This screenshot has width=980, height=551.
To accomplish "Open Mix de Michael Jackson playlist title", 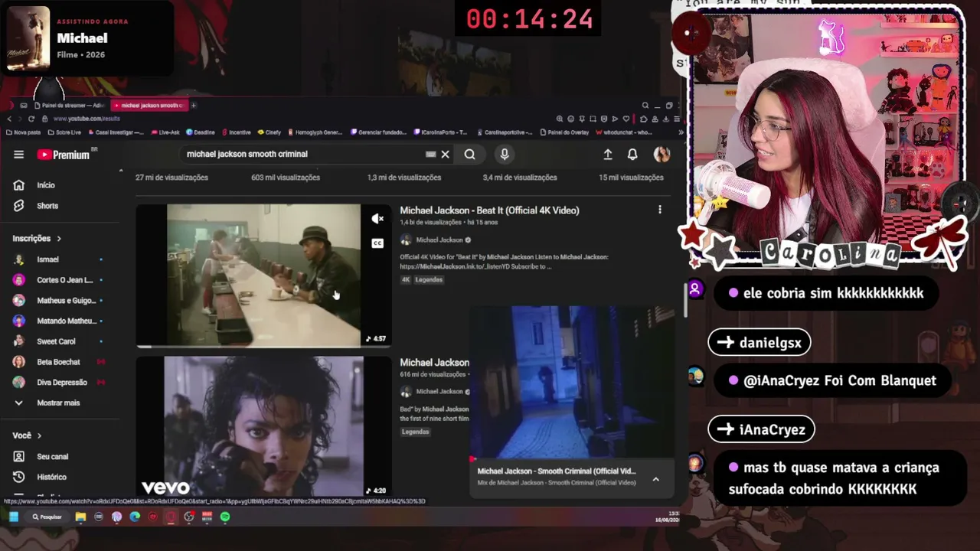I will coord(557,483).
